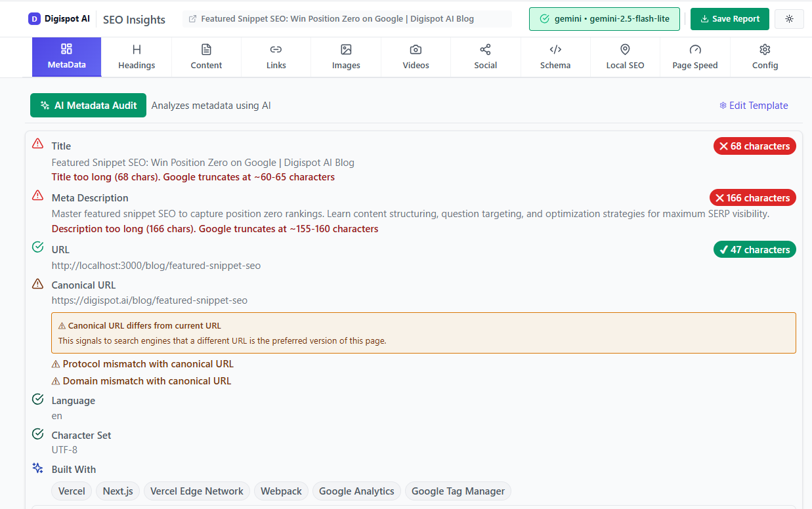Screen dimensions: 812x509
Task: Select the Schema tab
Action: pyautogui.click(x=555, y=56)
